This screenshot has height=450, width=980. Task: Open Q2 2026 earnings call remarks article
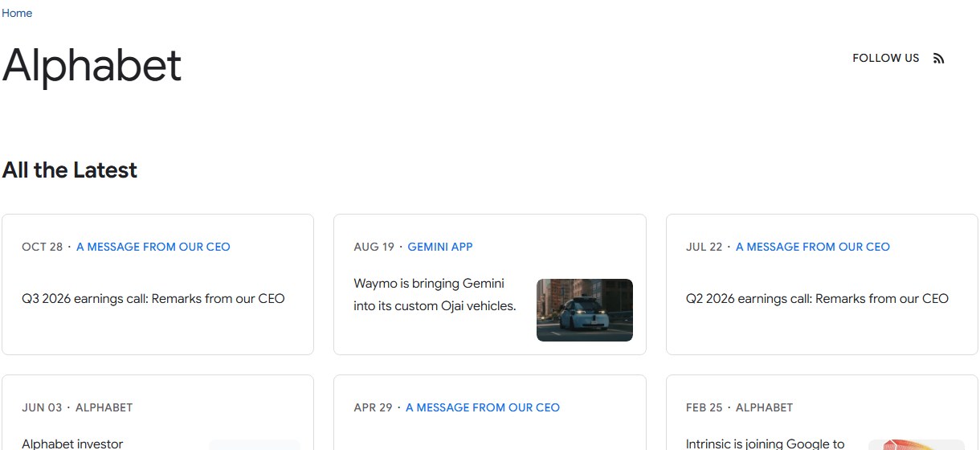(x=817, y=298)
